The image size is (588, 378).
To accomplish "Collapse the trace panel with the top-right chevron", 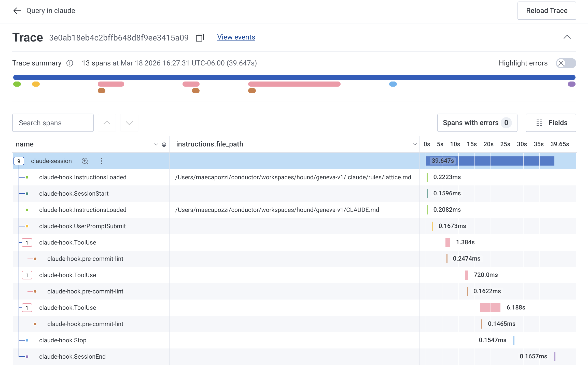I will pos(567,37).
